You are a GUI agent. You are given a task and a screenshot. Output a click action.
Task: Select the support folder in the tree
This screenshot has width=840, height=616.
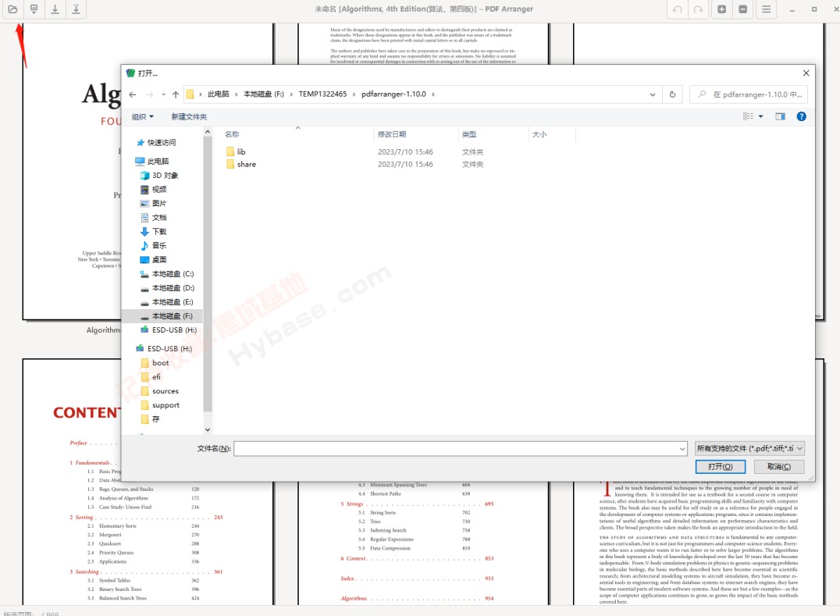[x=160, y=405]
